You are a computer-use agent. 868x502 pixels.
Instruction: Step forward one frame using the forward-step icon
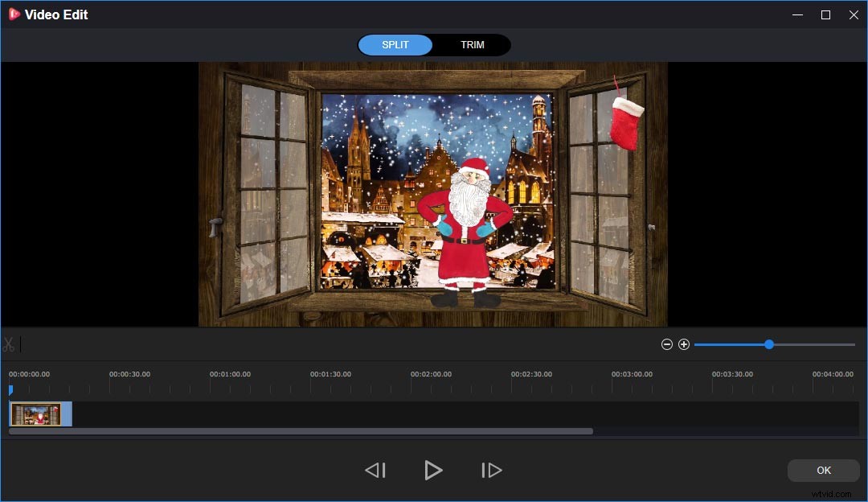point(491,470)
